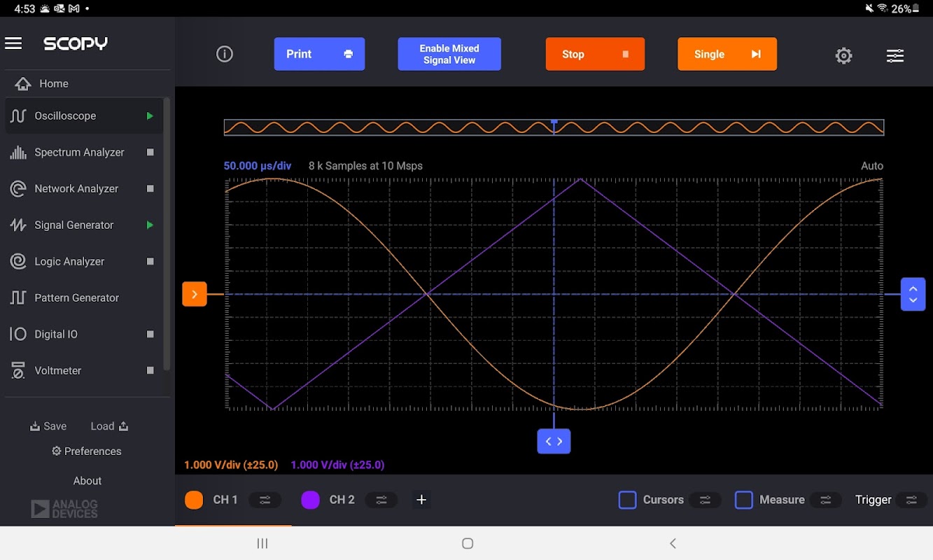933x560 pixels.
Task: Open the settings gear icon
Action: point(844,55)
